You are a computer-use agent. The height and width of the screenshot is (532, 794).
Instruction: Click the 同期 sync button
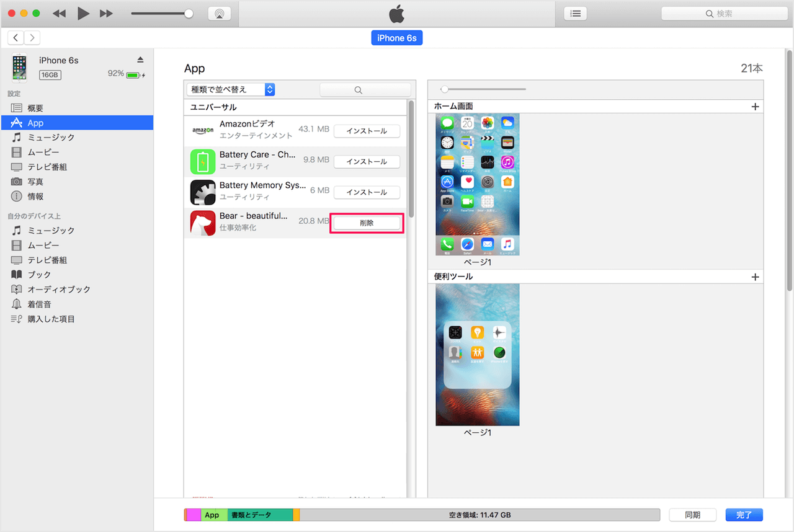coord(693,515)
